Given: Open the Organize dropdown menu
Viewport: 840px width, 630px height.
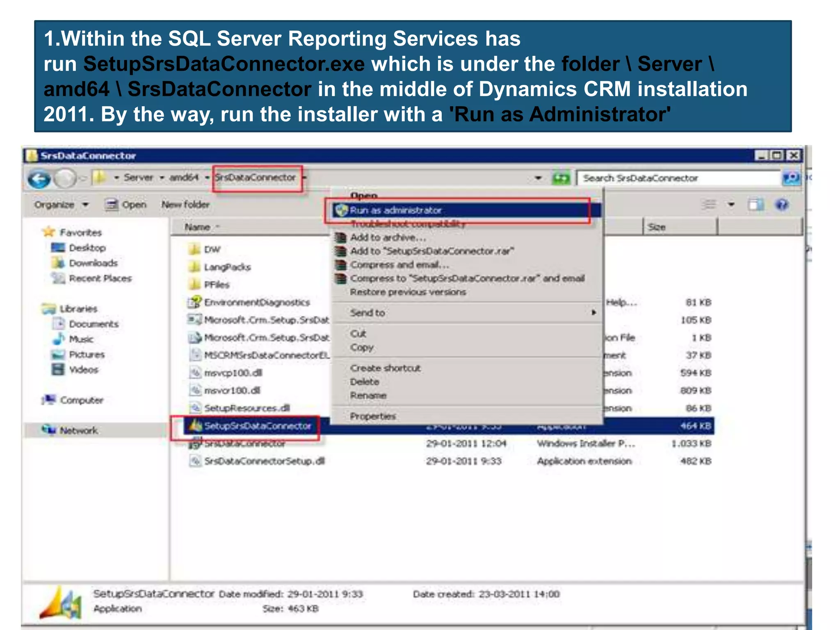Looking at the screenshot, I should pyautogui.click(x=61, y=204).
